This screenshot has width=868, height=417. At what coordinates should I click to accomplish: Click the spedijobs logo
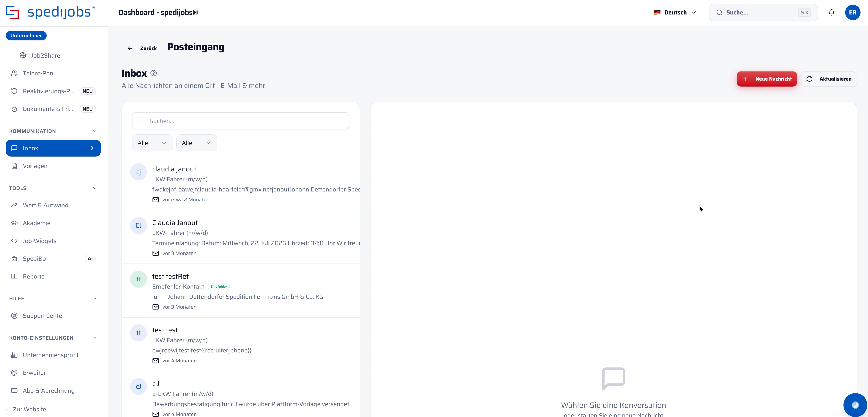pos(50,12)
